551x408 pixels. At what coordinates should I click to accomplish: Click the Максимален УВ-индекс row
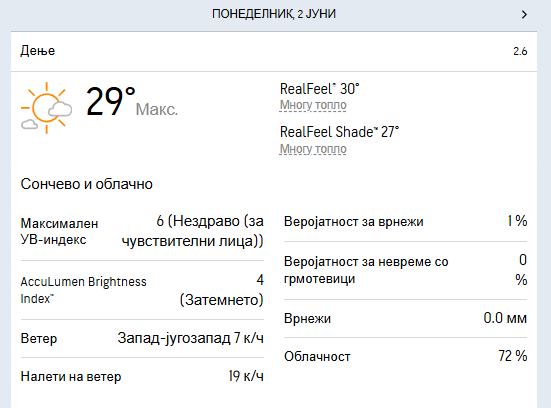(x=142, y=232)
